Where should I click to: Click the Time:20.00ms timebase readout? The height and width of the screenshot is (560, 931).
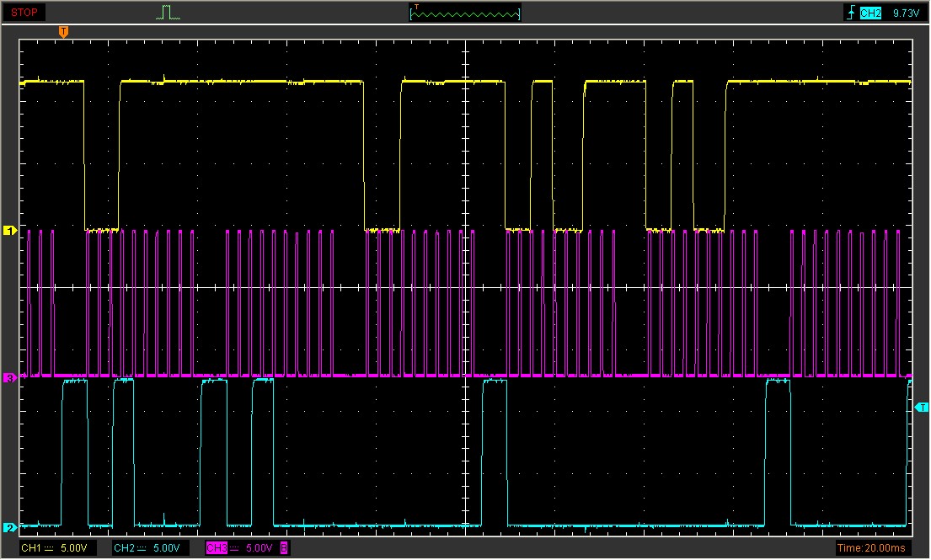[x=871, y=547]
